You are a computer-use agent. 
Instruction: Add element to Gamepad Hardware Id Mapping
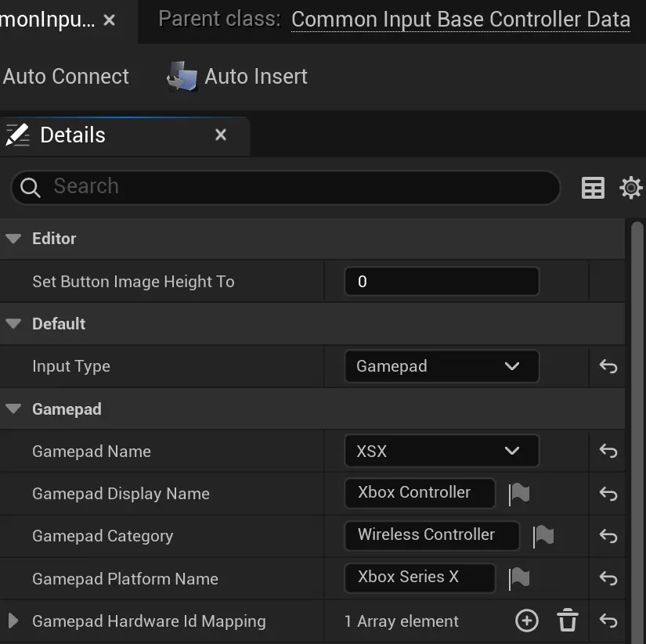click(527, 621)
